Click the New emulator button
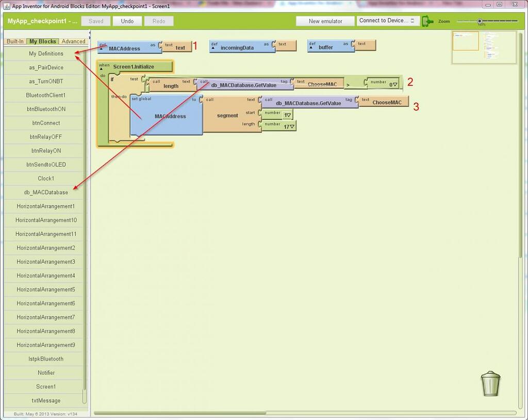Screen dimensions: 528x420 coord(325,21)
